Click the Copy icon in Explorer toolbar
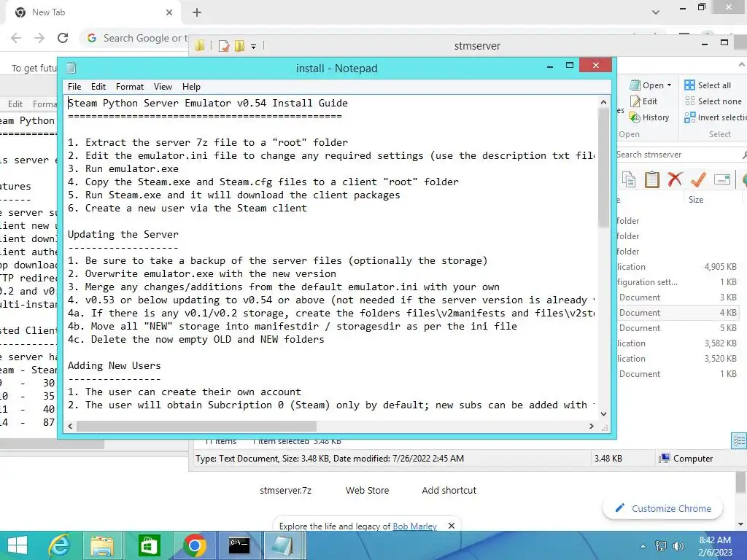The width and height of the screenshot is (747, 560). tap(629, 179)
